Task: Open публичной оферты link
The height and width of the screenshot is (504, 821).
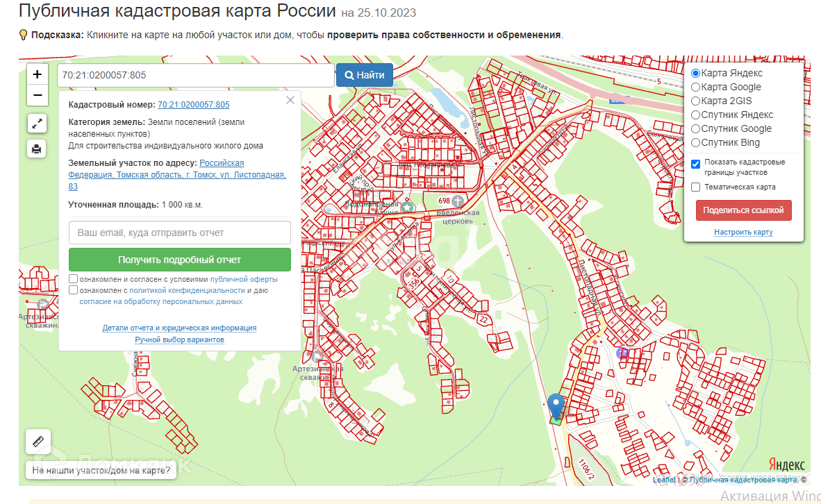Action: pos(244,280)
